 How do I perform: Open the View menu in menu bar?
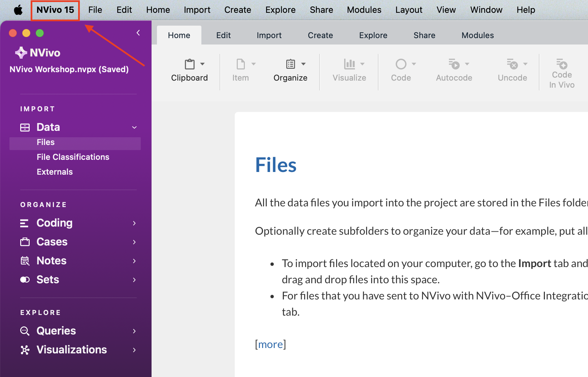446,10
